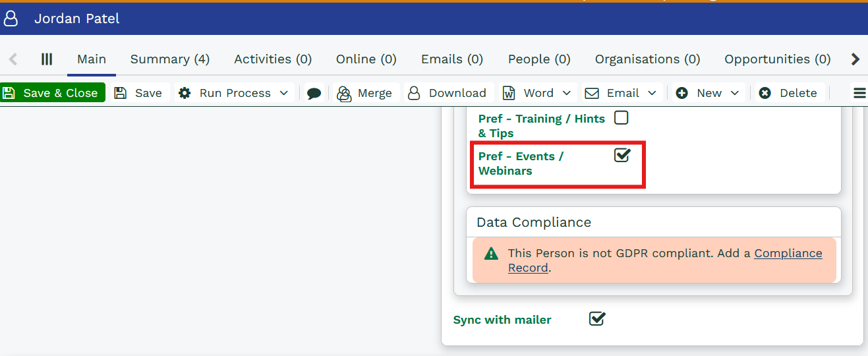
Task: Open the Compliance Record link
Action: click(x=788, y=254)
